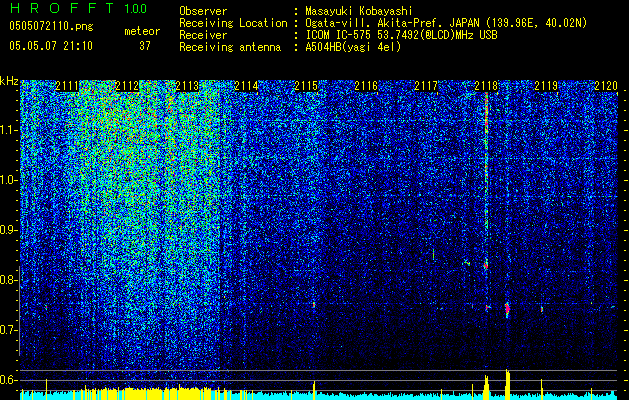Click the 'Receiver' field label
The image size is (629, 400).
(203, 35)
